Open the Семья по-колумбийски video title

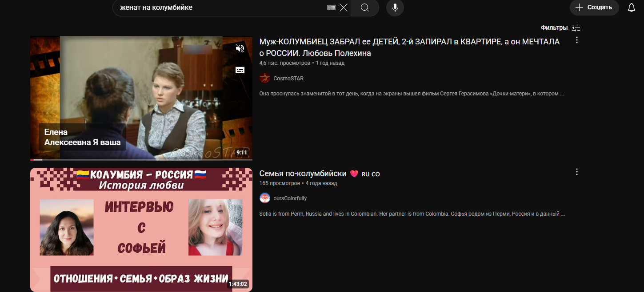click(x=320, y=174)
